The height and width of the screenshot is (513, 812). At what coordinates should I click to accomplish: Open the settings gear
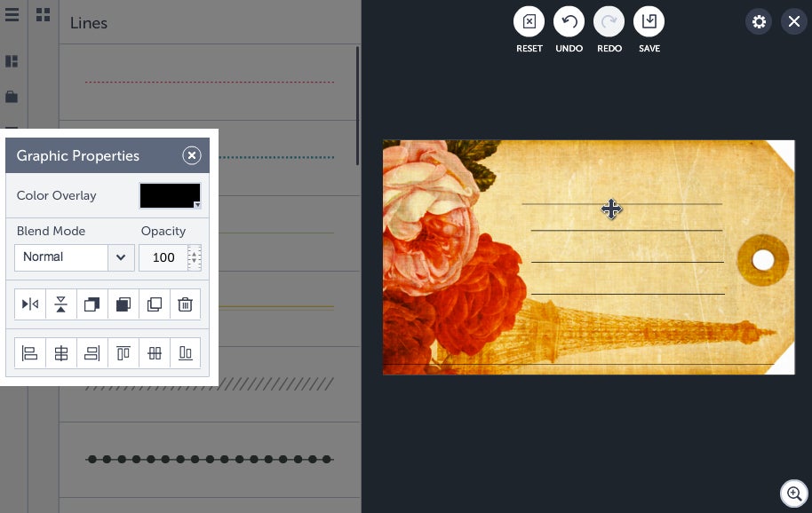pos(759,21)
